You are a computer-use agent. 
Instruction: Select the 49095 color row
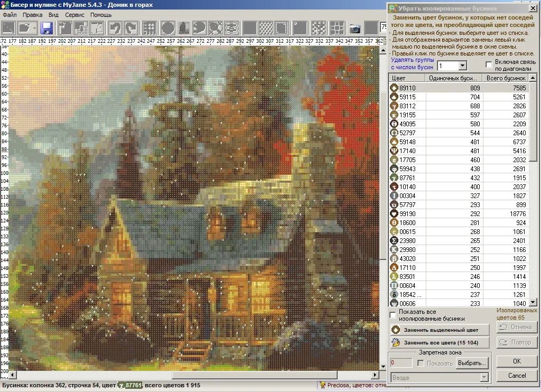click(459, 124)
